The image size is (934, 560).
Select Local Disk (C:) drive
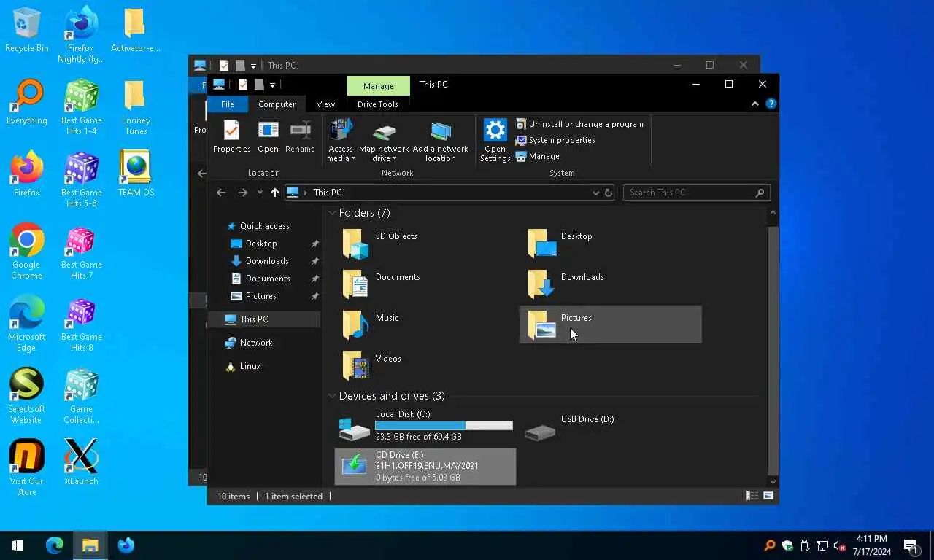(x=425, y=426)
